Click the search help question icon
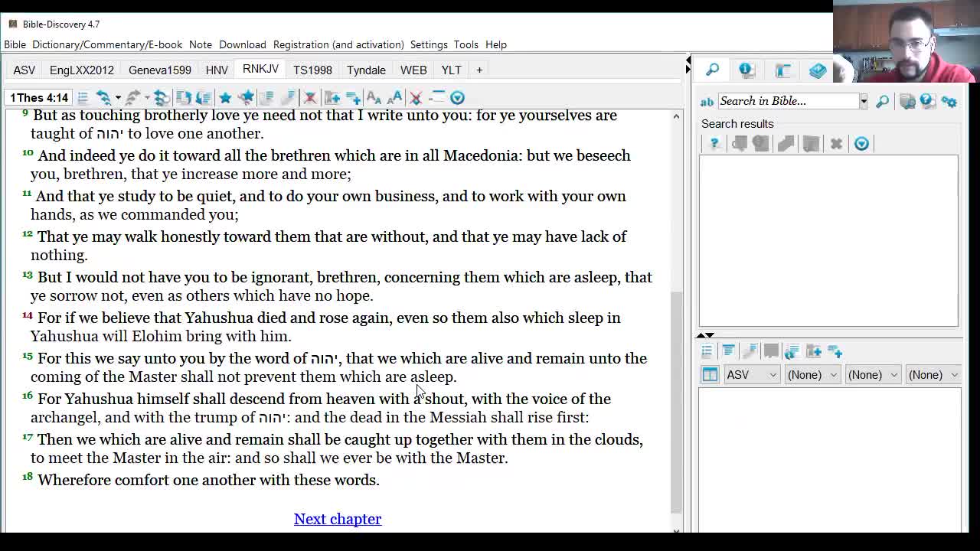This screenshot has width=980, height=551. click(927, 101)
